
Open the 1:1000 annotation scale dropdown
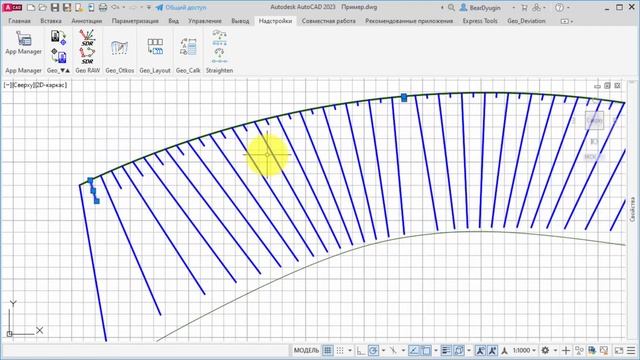coord(524,350)
